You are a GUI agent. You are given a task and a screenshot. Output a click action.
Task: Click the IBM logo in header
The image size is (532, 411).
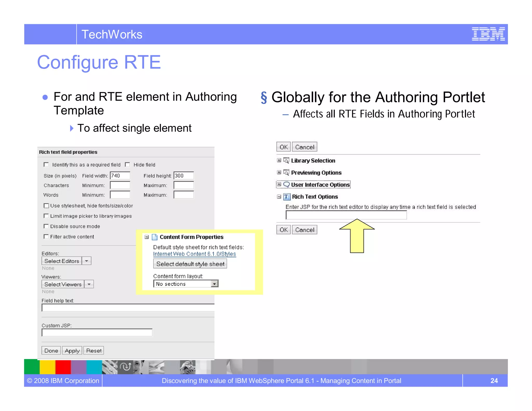pos(488,34)
